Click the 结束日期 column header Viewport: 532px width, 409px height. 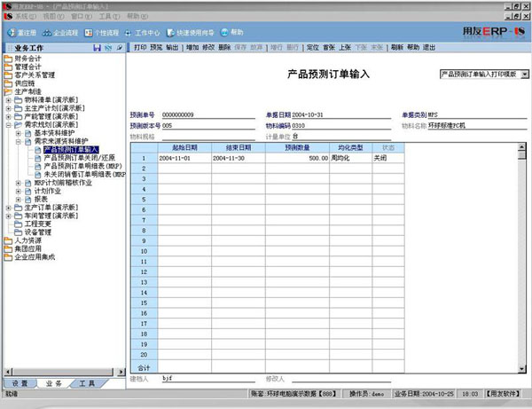click(239, 147)
